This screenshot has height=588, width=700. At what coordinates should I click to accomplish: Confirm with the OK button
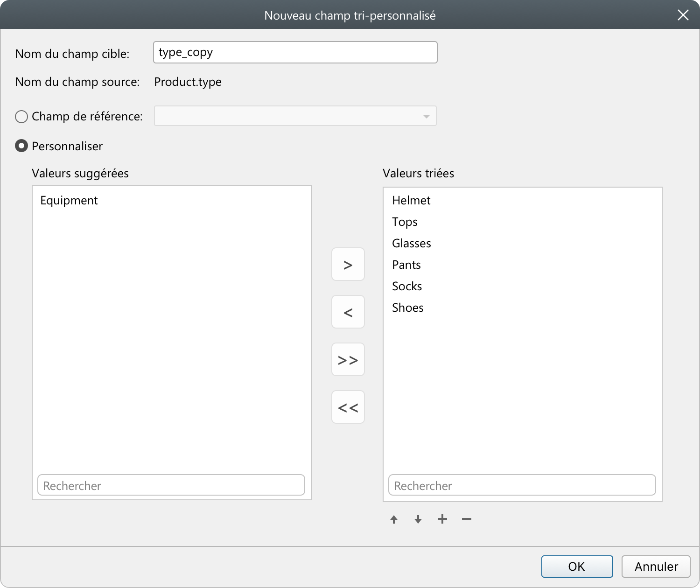coord(577,567)
